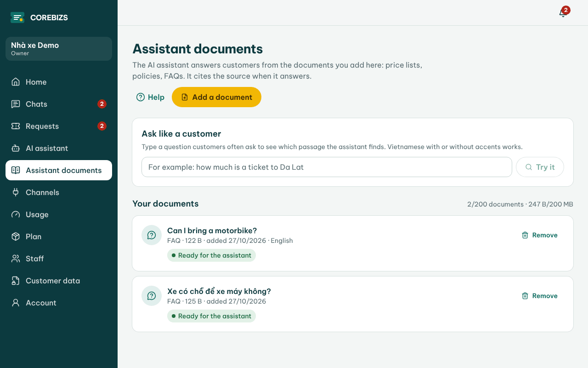Click the Assistant documents book icon

16,170
